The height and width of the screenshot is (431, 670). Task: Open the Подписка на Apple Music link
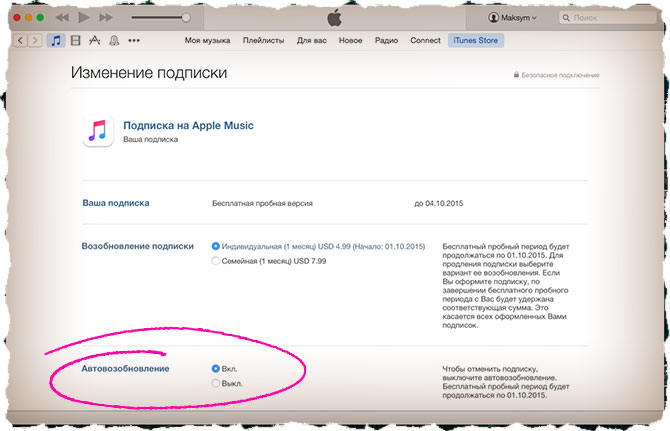[x=188, y=126]
